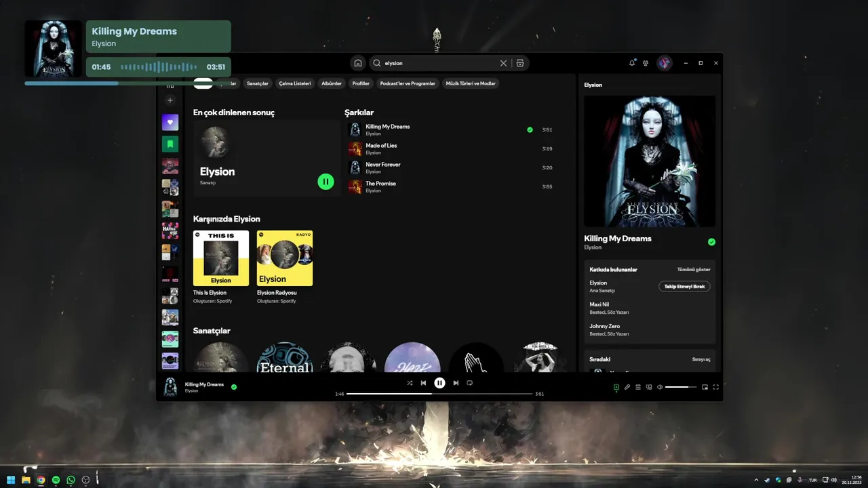The image size is (868, 488).
Task: Click Tümünü göster link in credits
Action: pos(694,269)
